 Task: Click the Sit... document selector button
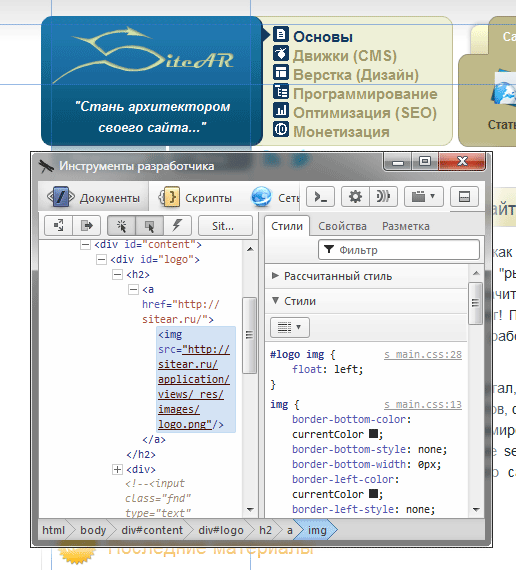pyautogui.click(x=225, y=226)
